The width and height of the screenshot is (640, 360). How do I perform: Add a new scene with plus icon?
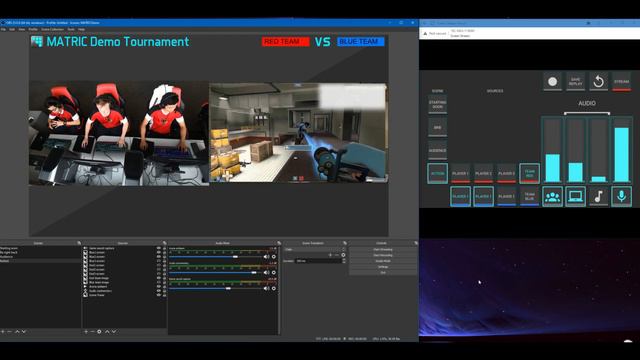(3, 331)
